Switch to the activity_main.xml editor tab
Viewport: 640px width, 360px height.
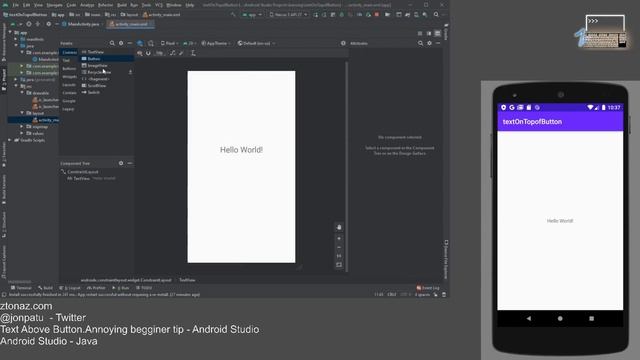[131, 24]
